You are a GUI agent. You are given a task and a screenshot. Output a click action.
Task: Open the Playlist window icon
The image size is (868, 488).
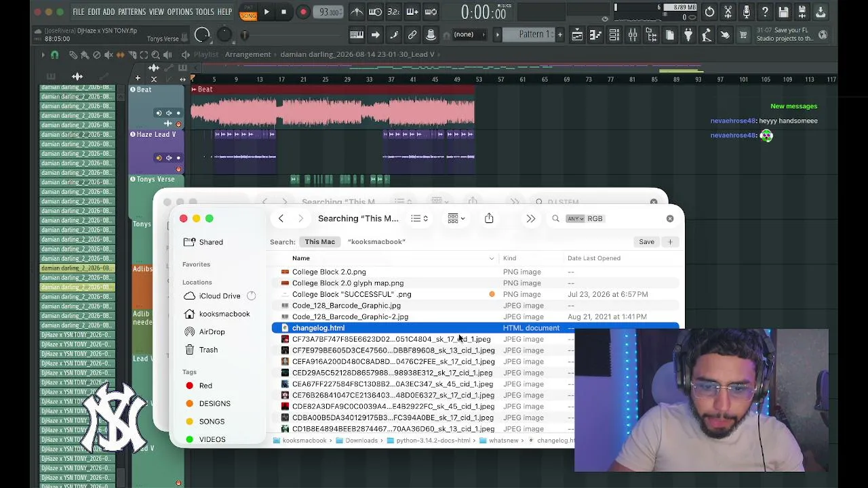pyautogui.click(x=577, y=35)
